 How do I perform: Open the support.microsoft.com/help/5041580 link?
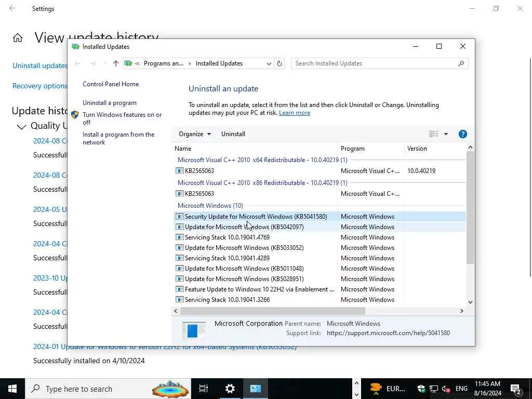[388, 333]
